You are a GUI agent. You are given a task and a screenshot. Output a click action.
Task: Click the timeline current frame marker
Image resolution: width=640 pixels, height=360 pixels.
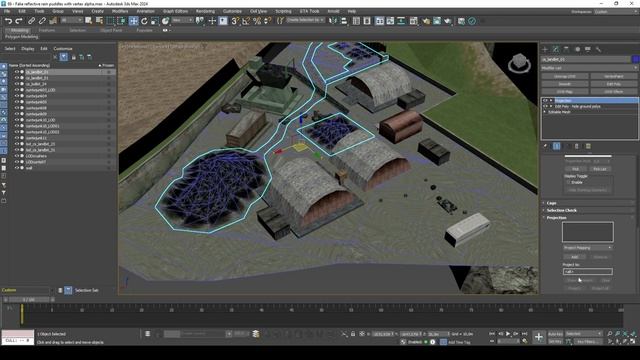tap(22, 315)
